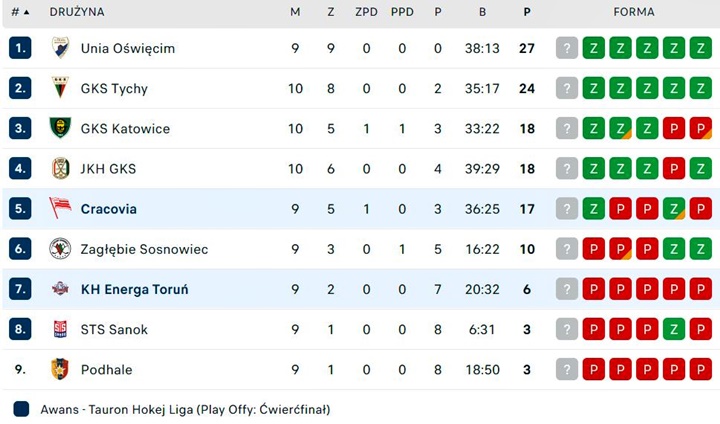Viewport: 720px width, 424px height.
Task: Select the Cracovia flag logo
Action: pyautogui.click(x=60, y=208)
